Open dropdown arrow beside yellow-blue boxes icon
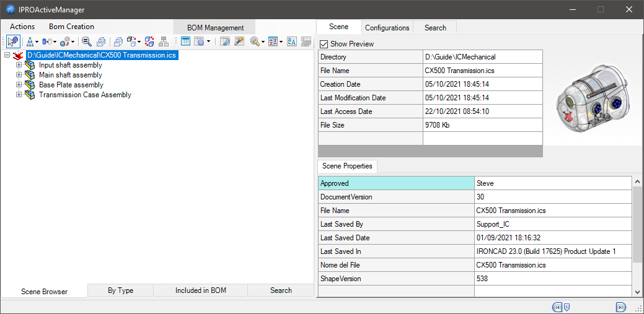Image resolution: width=644 pixels, height=314 pixels. [x=139, y=41]
